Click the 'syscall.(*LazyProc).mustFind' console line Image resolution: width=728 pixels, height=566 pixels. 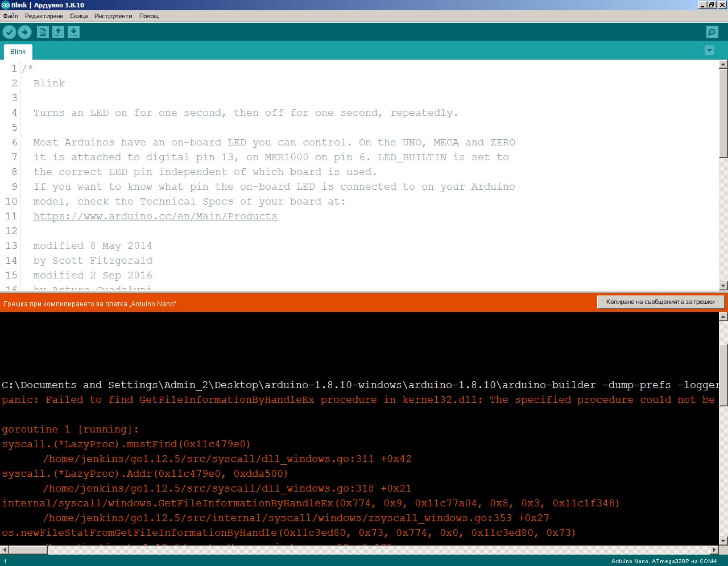coord(126,444)
